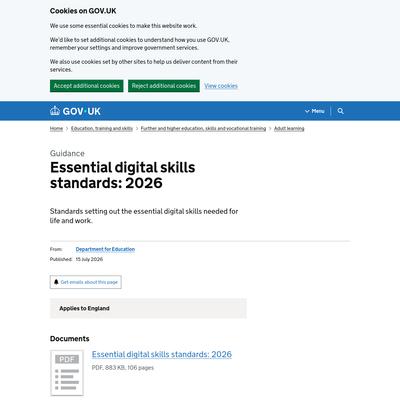Click the page title 'Essential digital skills standards: 2026'
This screenshot has width=400, height=400.
pos(123,175)
